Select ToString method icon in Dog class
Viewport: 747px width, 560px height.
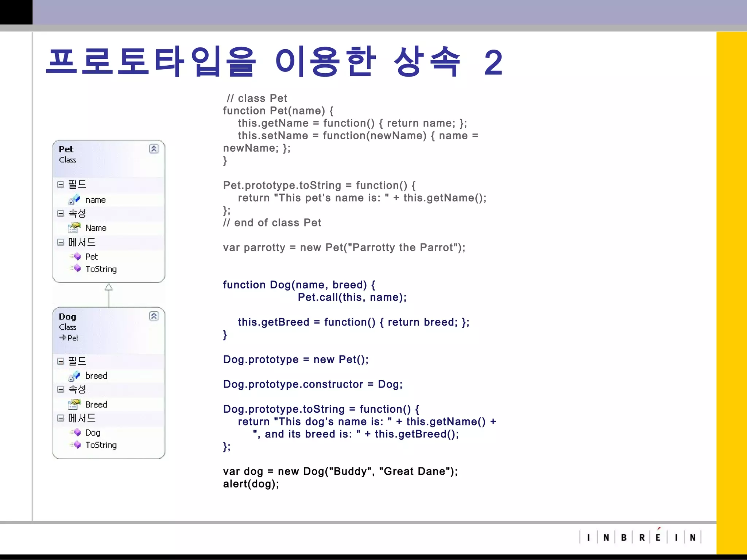click(75, 445)
